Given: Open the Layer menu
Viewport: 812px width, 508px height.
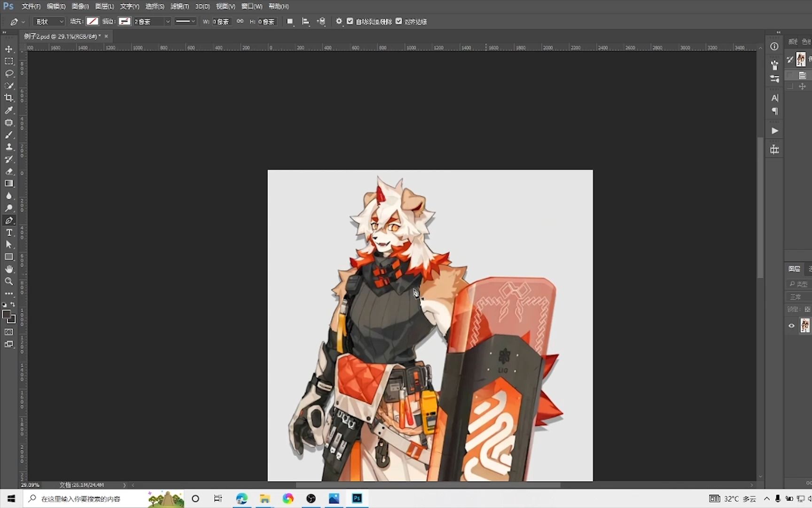Looking at the screenshot, I should [104, 6].
